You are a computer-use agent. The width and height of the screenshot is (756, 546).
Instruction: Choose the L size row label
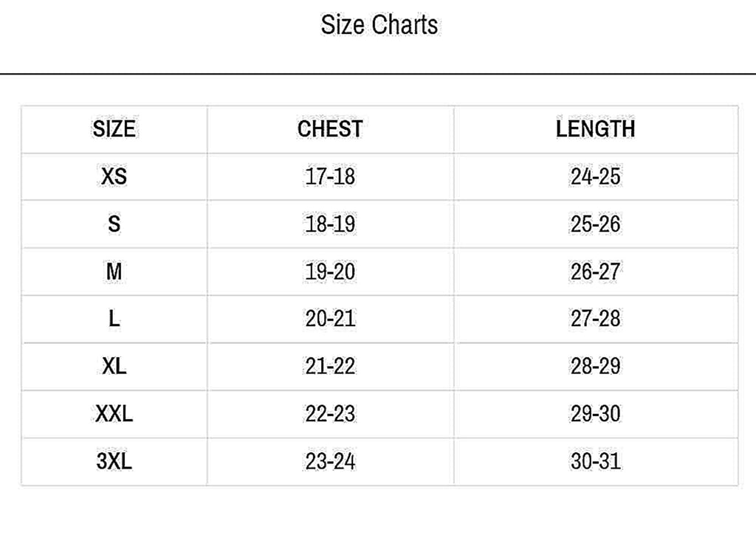tap(114, 319)
